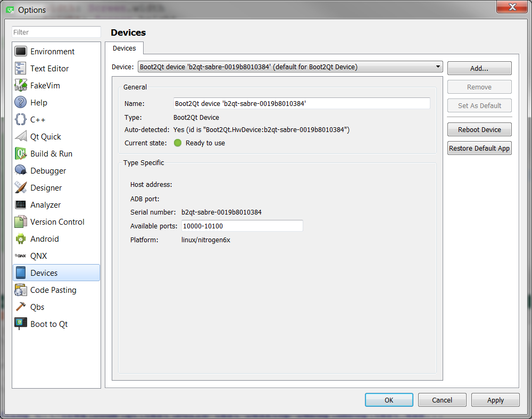This screenshot has width=532, height=419.
Task: Click the Add... device button
Action: click(479, 68)
